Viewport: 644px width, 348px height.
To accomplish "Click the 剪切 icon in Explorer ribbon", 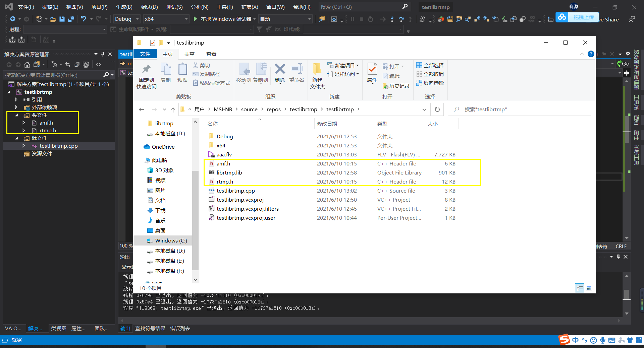I will (201, 65).
